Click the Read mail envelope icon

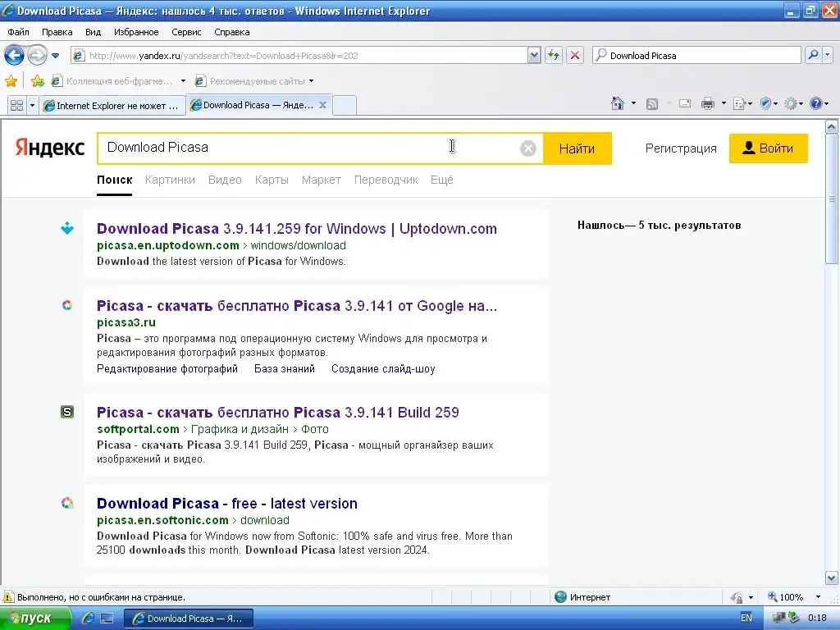tap(685, 103)
